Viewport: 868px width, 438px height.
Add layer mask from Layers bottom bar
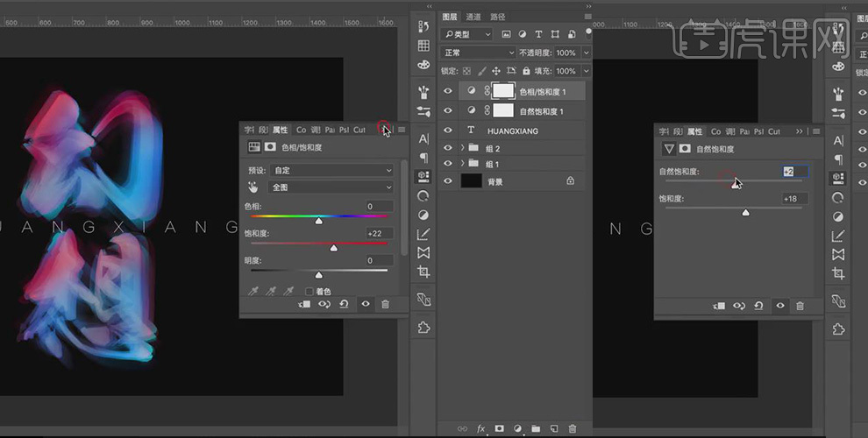[x=500, y=428]
